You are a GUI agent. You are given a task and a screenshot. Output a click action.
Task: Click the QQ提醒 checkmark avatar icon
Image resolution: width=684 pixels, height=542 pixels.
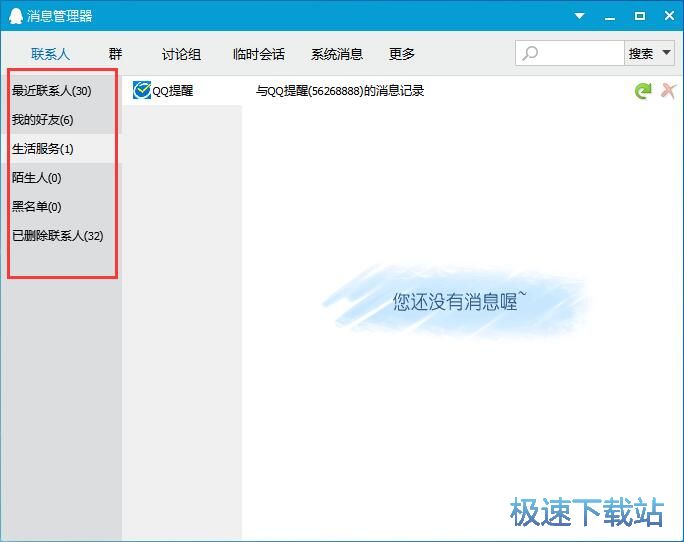142,90
